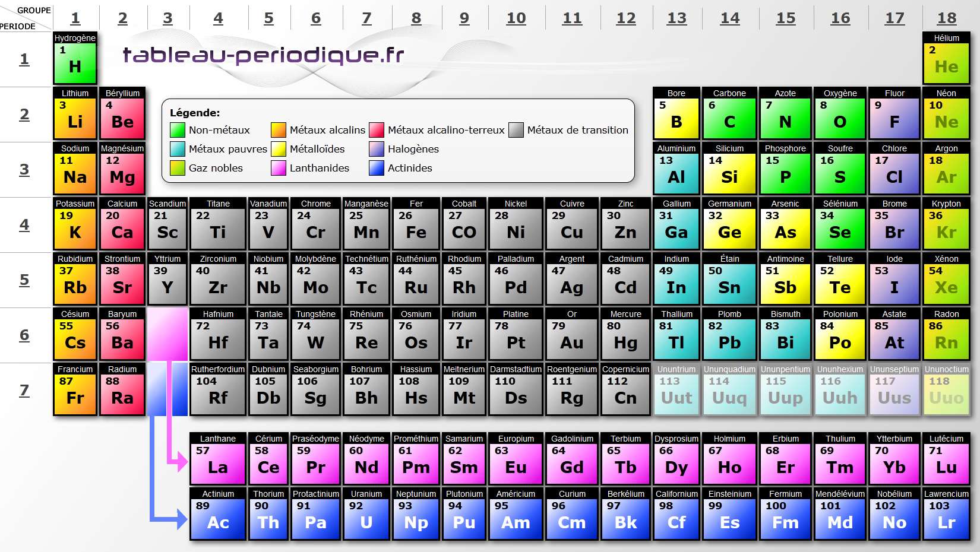Open group 1 column header
Viewport: 980px width, 552px height.
point(74,18)
